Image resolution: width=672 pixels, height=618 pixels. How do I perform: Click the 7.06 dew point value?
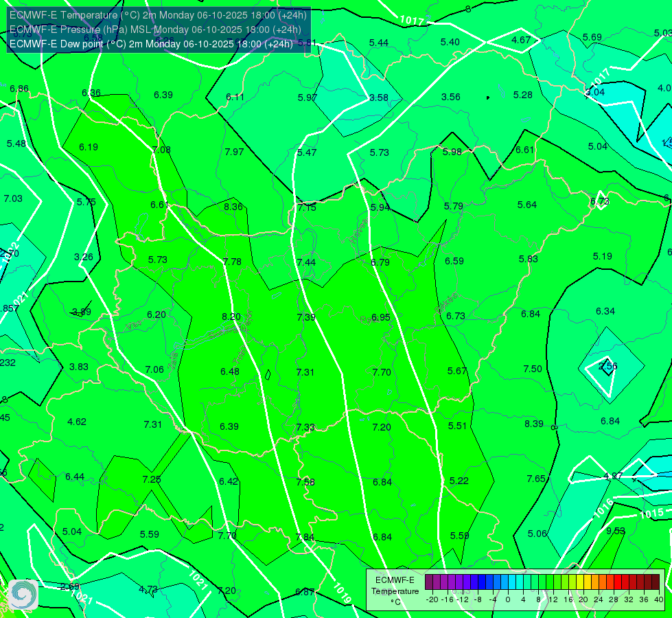(x=154, y=369)
